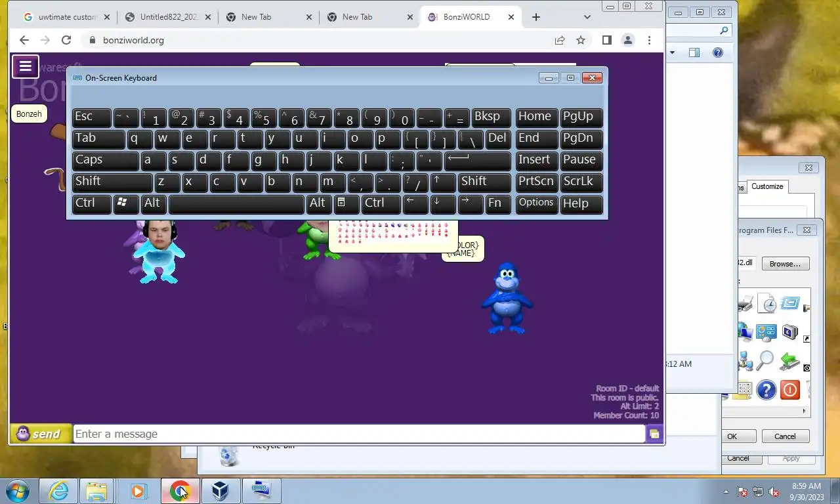
Task: Open Windows Start button
Action: [x=16, y=491]
